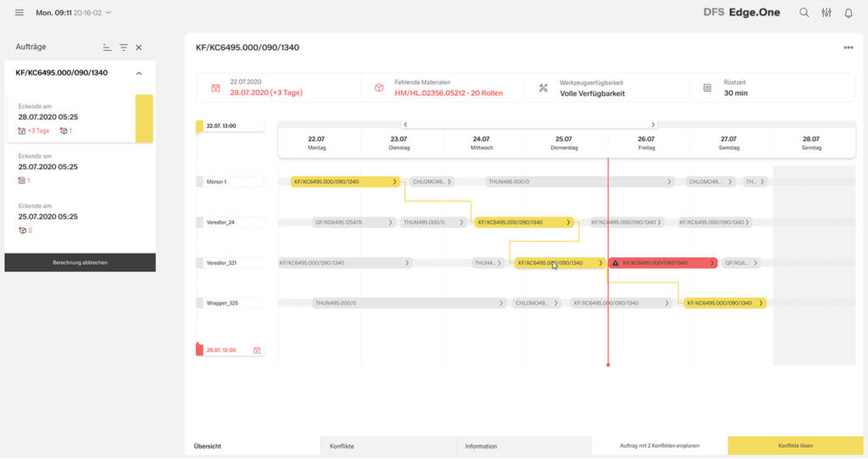Viewport: 868px width, 459px height.
Task: Collapse the KF/KC6495.000/090/1340 order group
Action: tap(139, 73)
